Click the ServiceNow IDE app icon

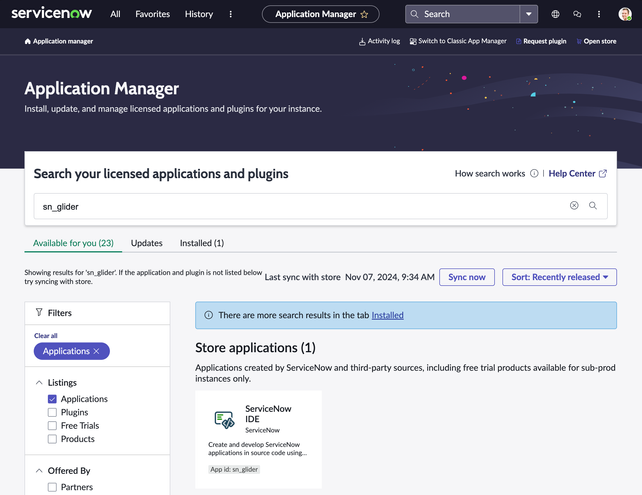[224, 420]
